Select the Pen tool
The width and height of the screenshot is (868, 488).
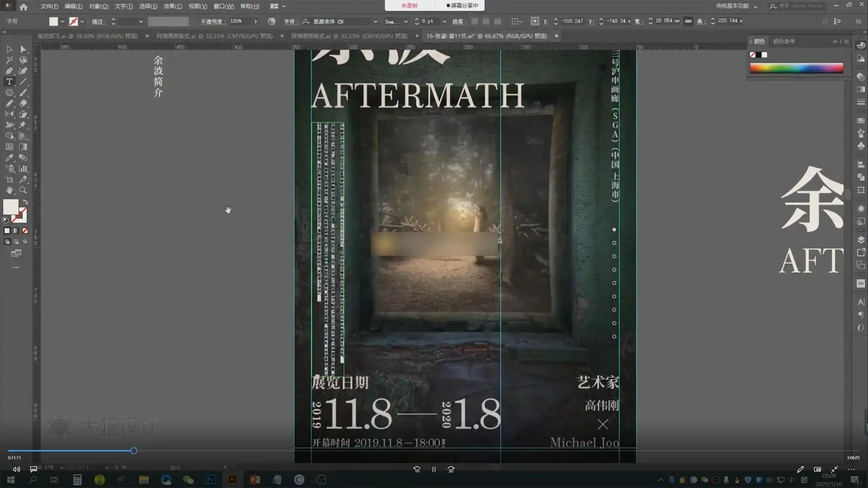[9, 71]
